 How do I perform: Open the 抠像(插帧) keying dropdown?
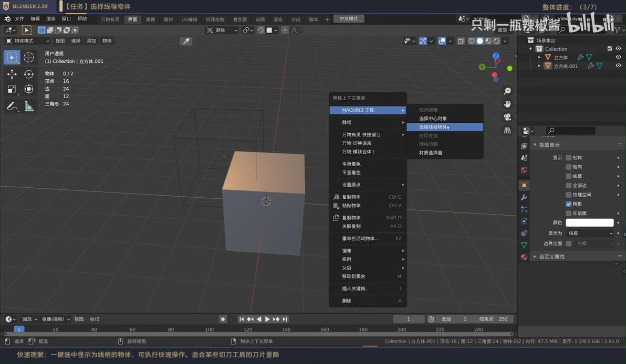[x=56, y=319]
